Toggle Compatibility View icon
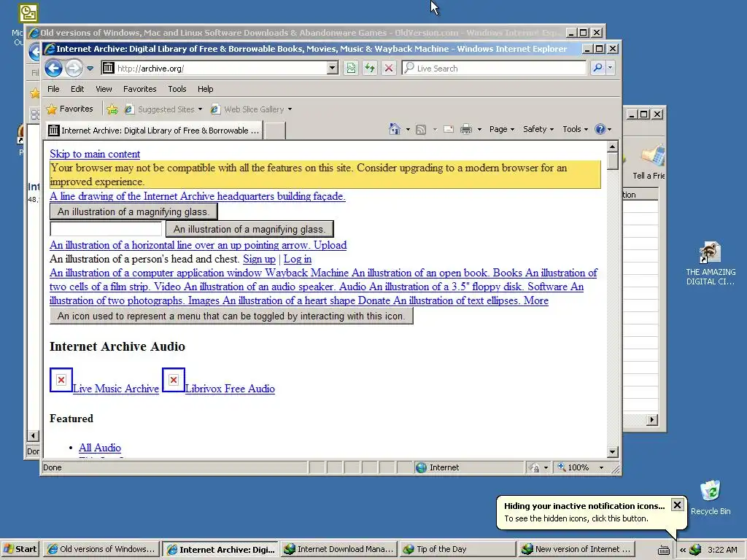 351,68
